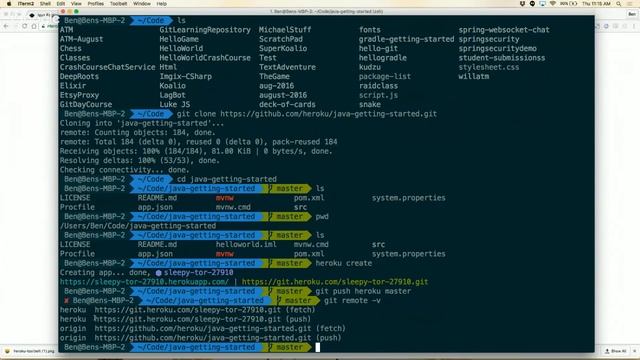Click 'helloworld.iml' in the second ls output
640x360 pixels.
(x=246, y=244)
